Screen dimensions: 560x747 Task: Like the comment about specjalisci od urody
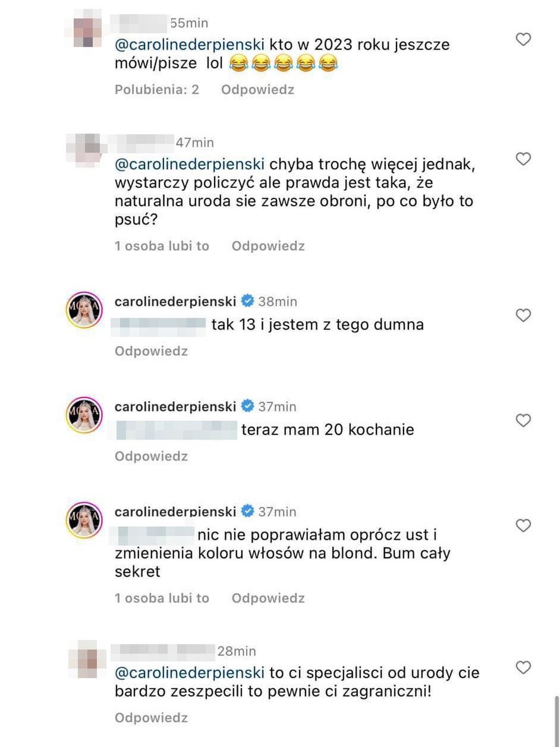pos(523,667)
